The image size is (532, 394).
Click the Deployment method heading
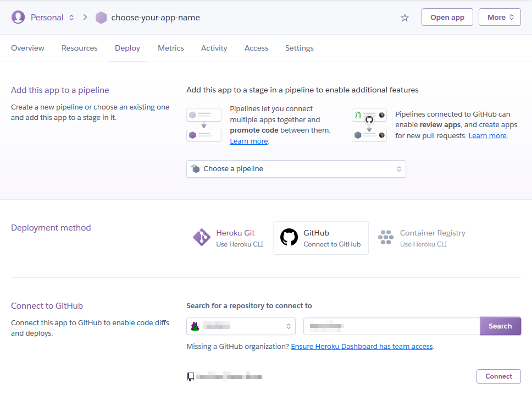pyautogui.click(x=51, y=228)
